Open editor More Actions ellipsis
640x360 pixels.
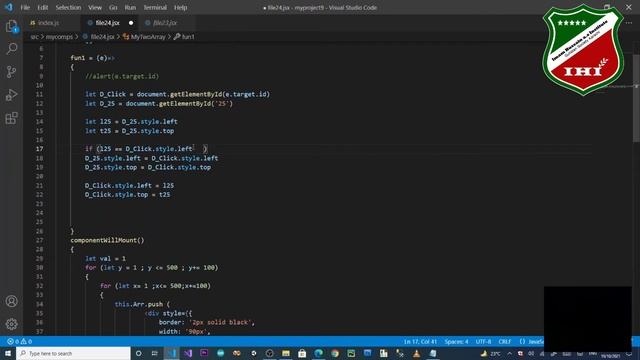(x=629, y=23)
